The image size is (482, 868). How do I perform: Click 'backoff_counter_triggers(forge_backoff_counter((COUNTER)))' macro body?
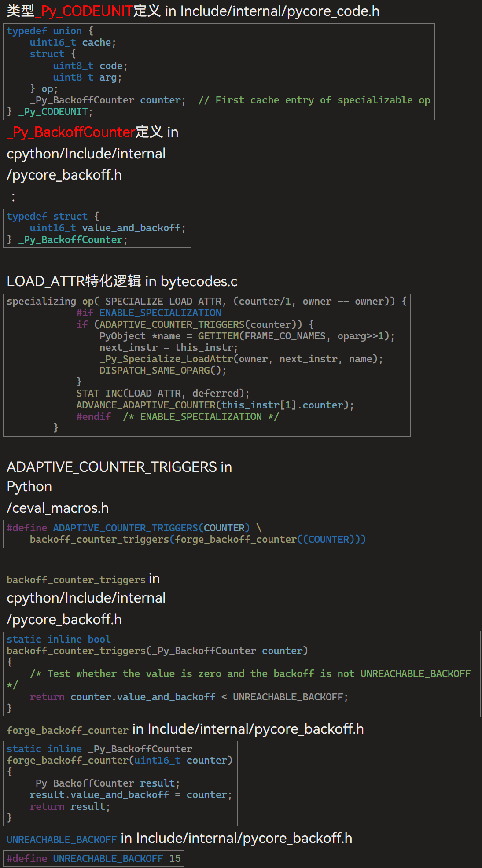click(198, 540)
